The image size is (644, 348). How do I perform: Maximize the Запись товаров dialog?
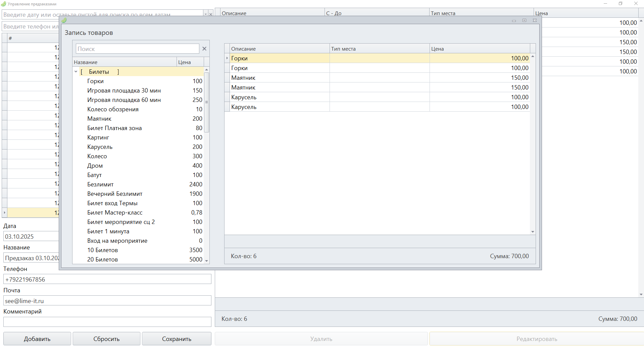click(524, 20)
